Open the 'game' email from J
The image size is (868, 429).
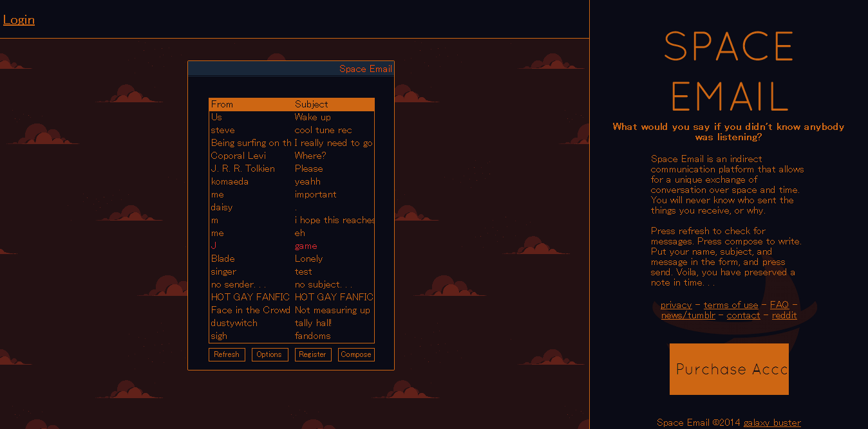point(306,246)
